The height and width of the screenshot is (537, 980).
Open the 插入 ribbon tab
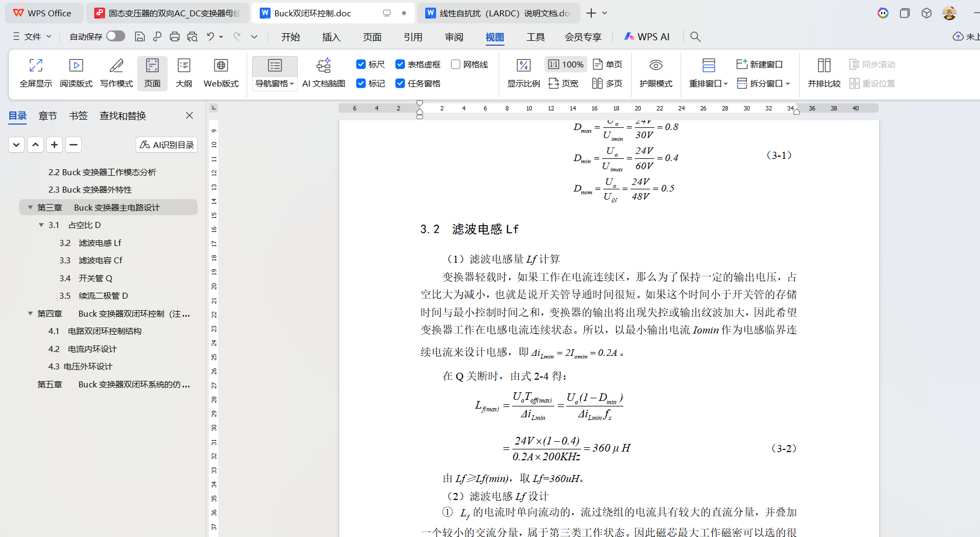pyautogui.click(x=331, y=36)
